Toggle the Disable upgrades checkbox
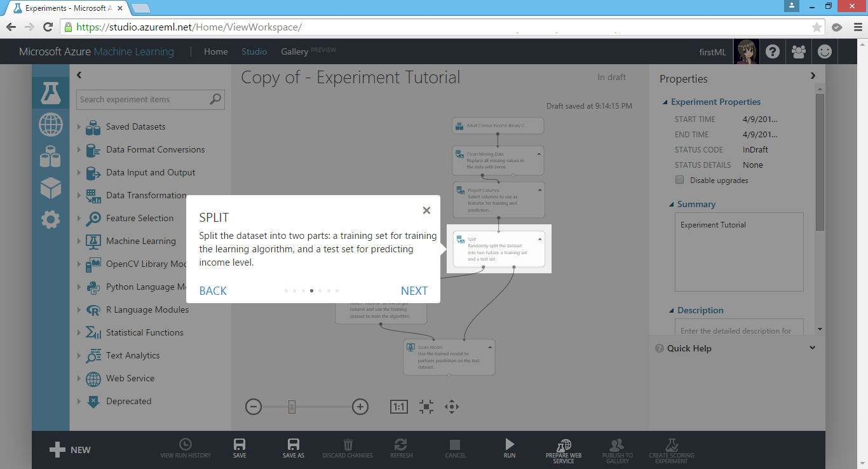Viewport: 868px width, 469px height. pyautogui.click(x=680, y=180)
